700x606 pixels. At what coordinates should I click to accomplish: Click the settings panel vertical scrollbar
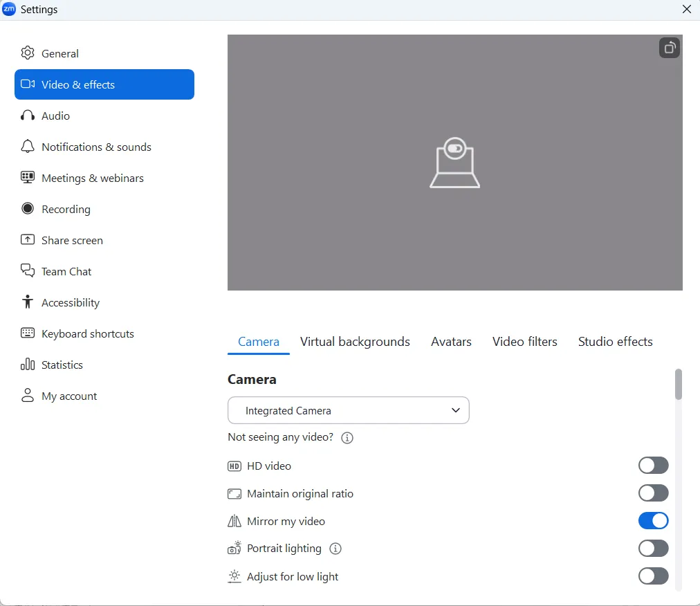tap(679, 385)
